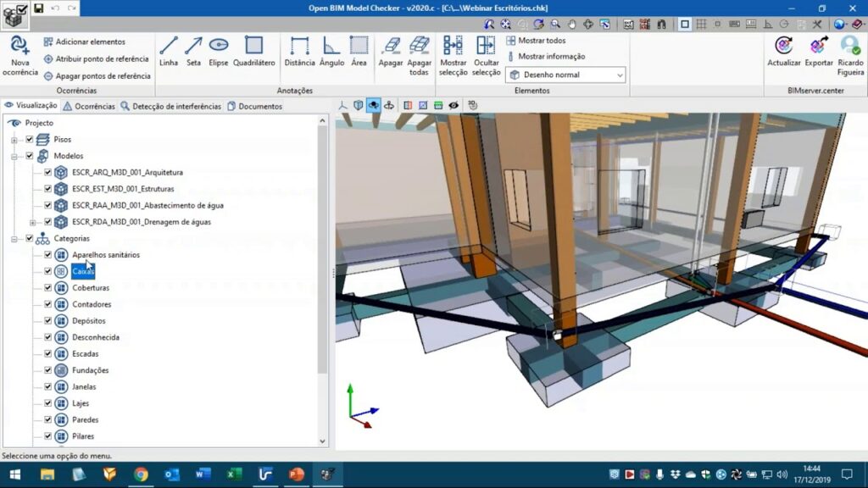
Task: Uncheck the Aparelhos sanitários category checkbox
Action: click(48, 255)
